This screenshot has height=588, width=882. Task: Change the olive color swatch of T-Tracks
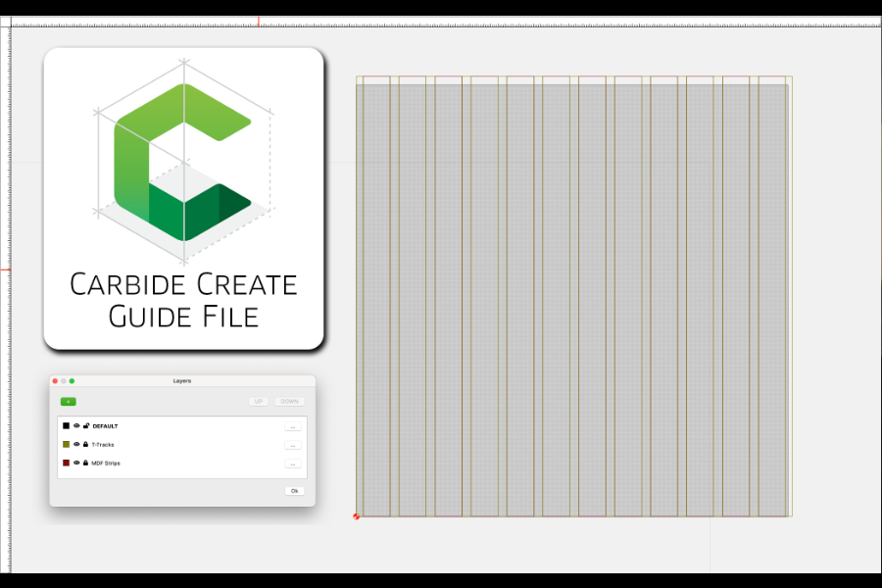(x=67, y=445)
